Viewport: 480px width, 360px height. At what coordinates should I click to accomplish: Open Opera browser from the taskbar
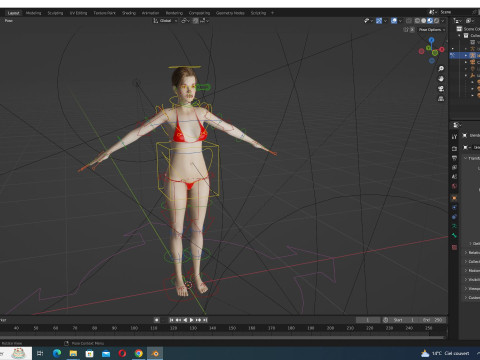click(122, 353)
